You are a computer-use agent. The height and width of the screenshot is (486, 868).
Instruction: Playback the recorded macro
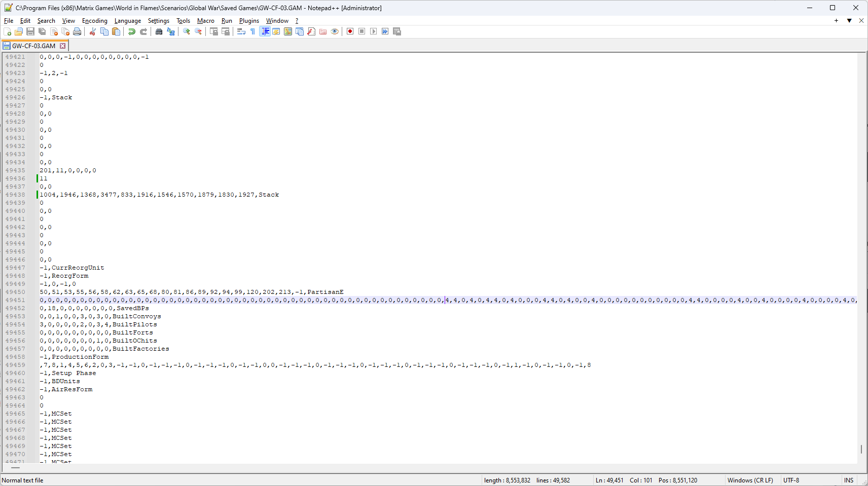(373, 31)
